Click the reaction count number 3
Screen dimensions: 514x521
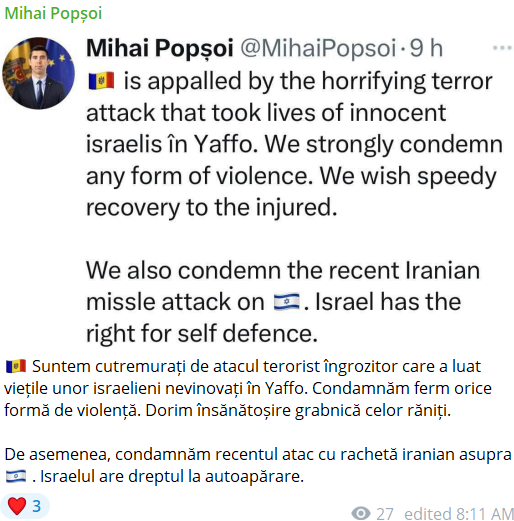click(x=37, y=506)
